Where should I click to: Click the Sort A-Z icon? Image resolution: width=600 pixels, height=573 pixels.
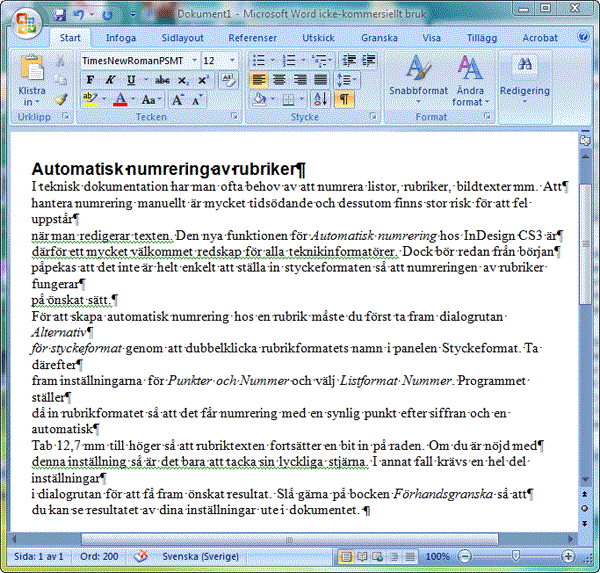(321, 99)
